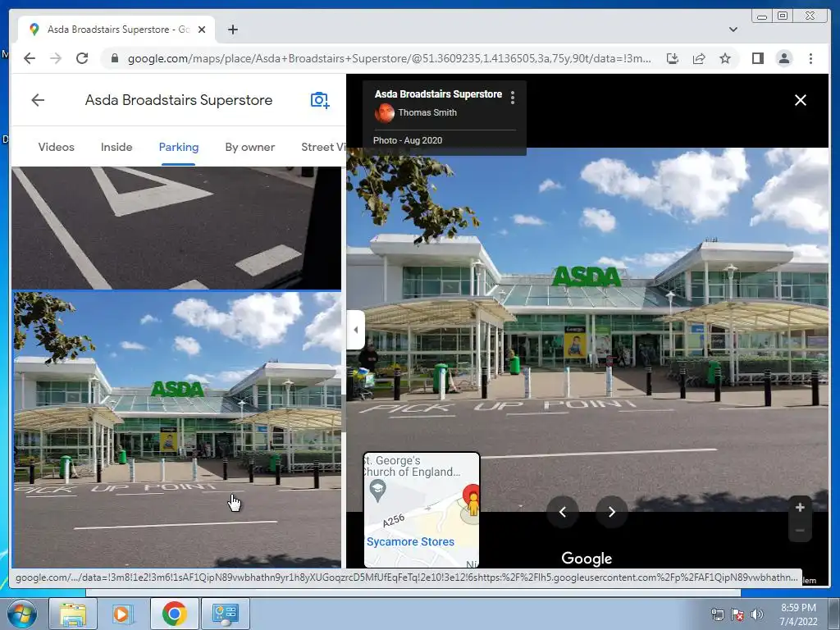Select the Parking tab
Viewport: 840px width, 630px height.
(178, 147)
